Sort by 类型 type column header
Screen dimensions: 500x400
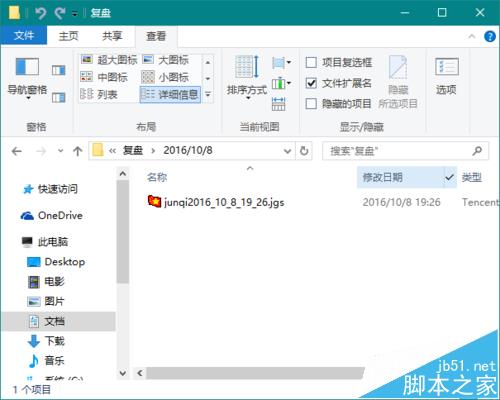click(472, 177)
